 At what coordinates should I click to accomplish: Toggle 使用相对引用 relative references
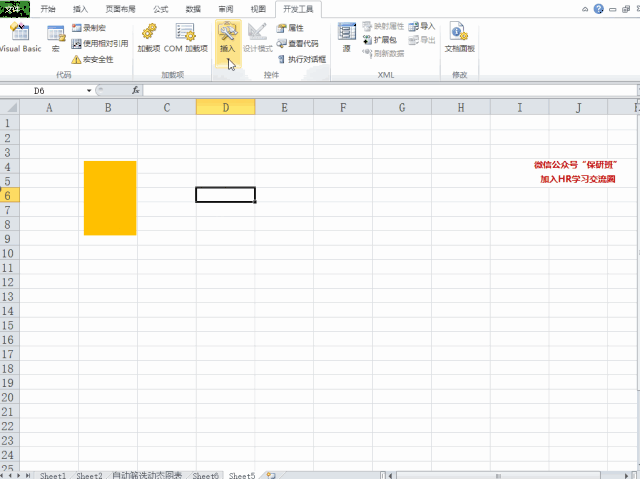[100, 43]
